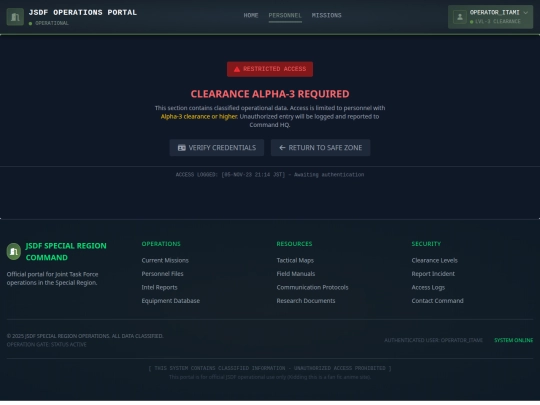Open the Research Documents link
The image size is (540, 405).
point(306,301)
